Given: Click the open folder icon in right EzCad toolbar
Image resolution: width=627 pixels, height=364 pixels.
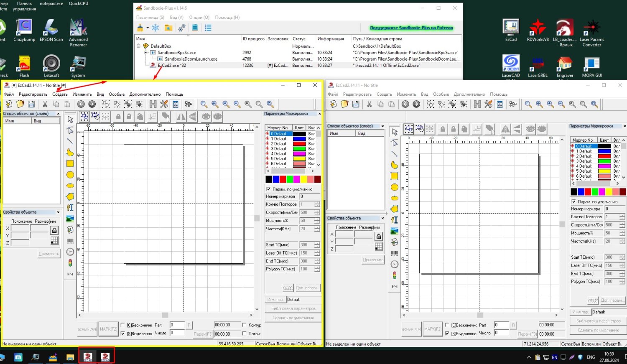Looking at the screenshot, I should pos(344,104).
